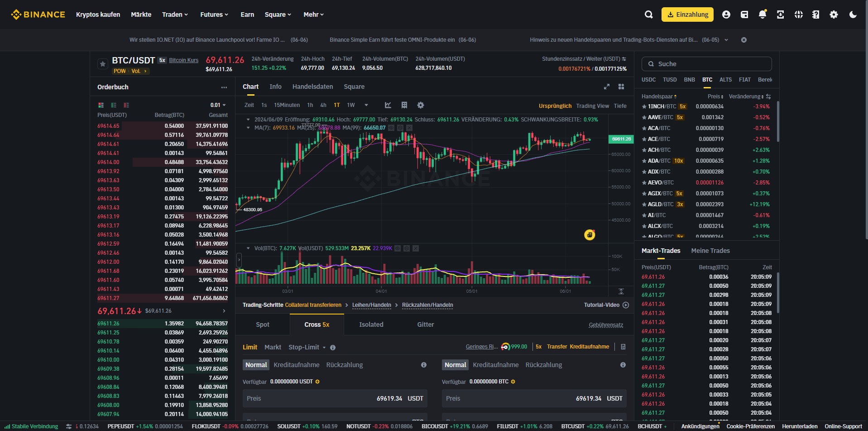Switch the change column to volume via swap icon
The height and width of the screenshot is (431, 868).
[x=768, y=97]
